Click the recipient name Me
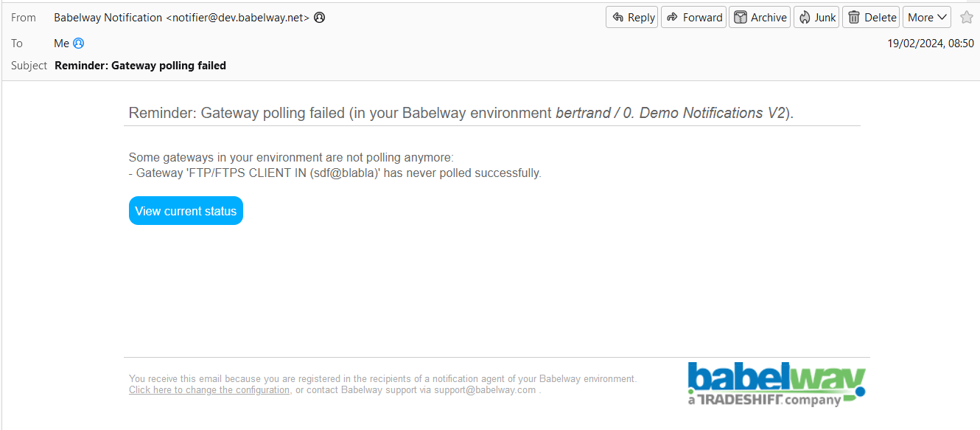Viewport: 980px width, 430px height. click(61, 44)
